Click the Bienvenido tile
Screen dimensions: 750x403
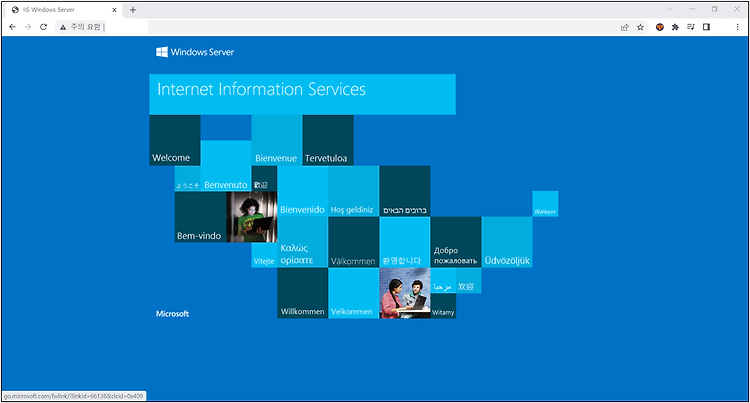302,191
